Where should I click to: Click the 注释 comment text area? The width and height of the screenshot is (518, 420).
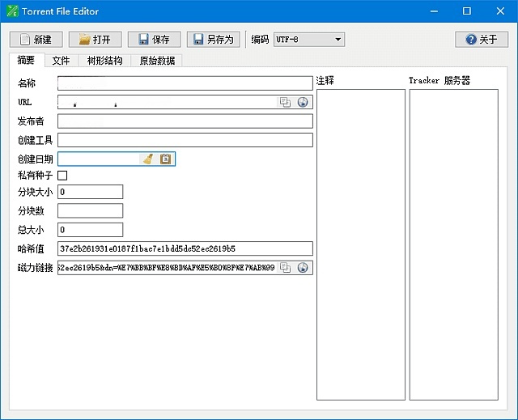tap(360, 243)
